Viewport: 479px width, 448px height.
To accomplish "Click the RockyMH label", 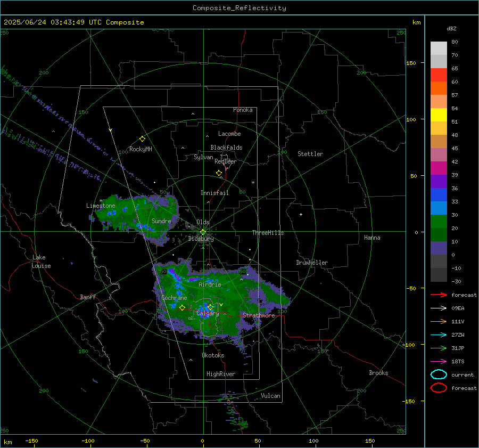I will [x=141, y=149].
